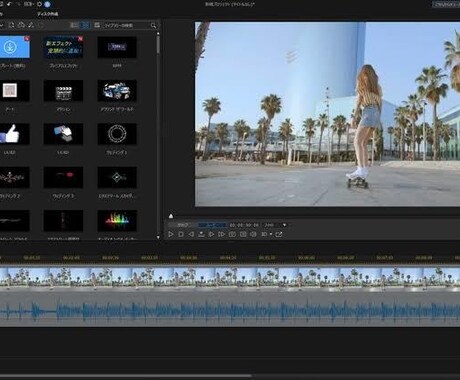Stop the preview playback
Viewport: 460px width, 380px height.
(x=181, y=234)
